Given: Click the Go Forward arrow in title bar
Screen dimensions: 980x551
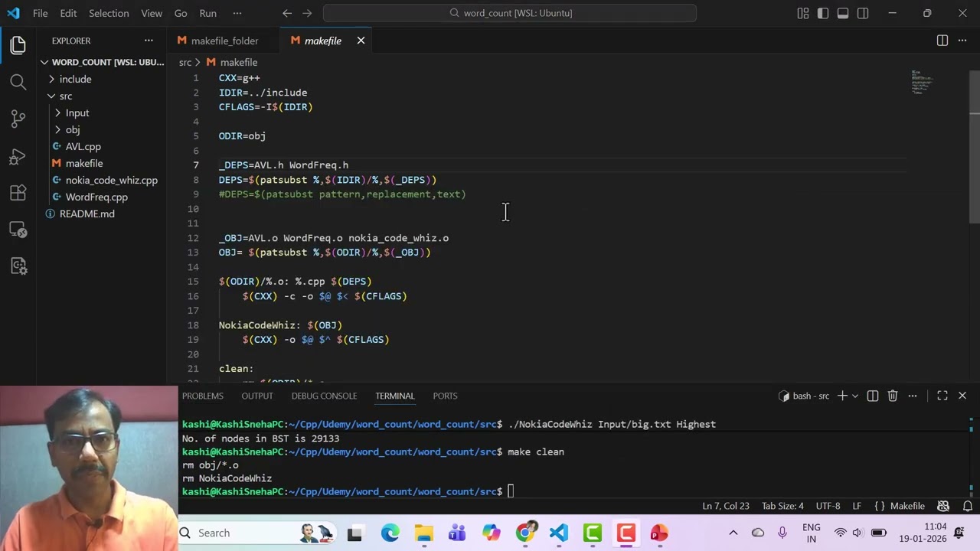Looking at the screenshot, I should click(x=307, y=13).
